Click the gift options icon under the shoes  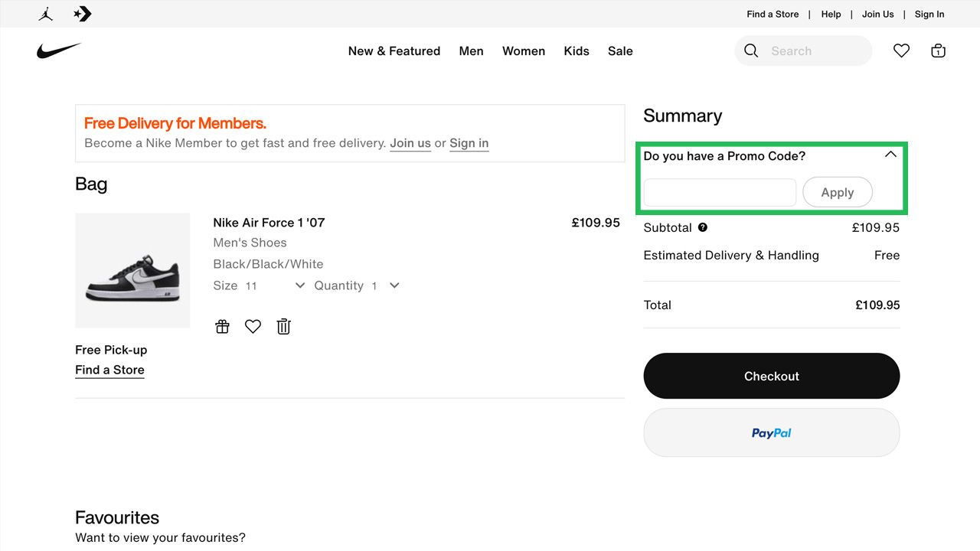click(x=222, y=326)
